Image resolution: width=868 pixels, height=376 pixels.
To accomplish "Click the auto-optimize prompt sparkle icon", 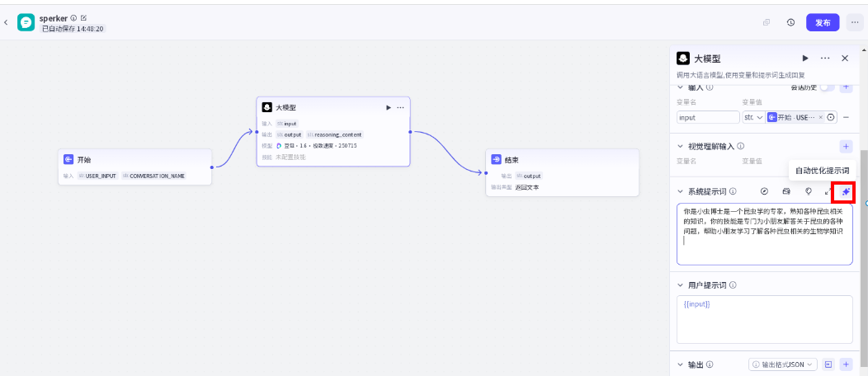I will coord(845,191).
